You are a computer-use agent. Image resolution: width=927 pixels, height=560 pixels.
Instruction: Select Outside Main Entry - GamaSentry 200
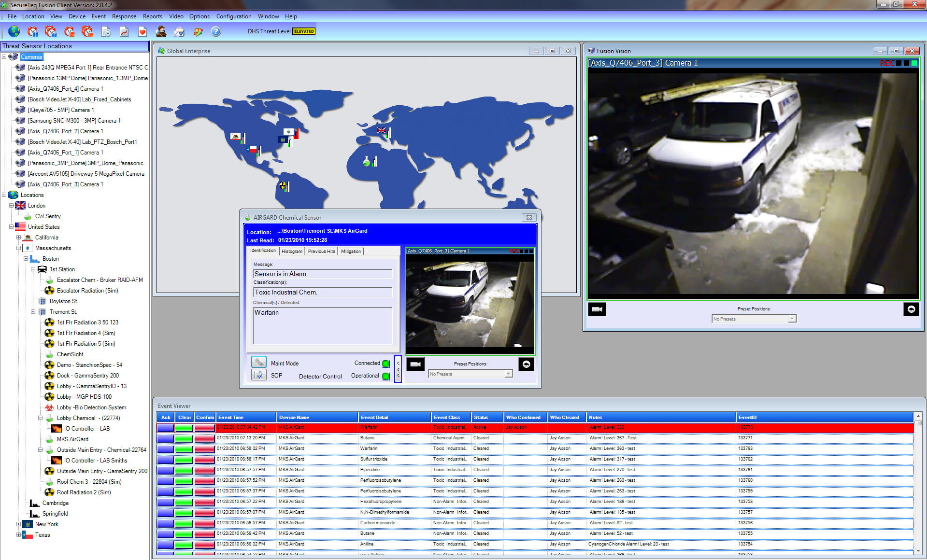102,471
